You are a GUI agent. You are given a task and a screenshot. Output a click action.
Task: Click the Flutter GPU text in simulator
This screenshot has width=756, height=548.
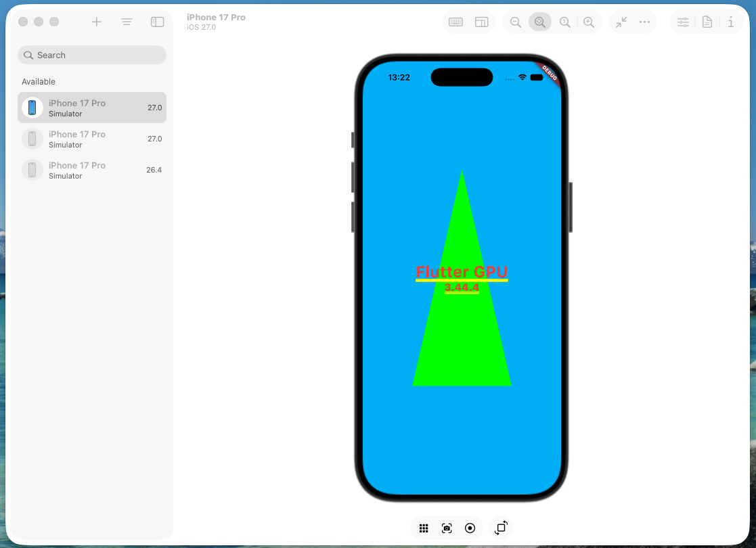(x=462, y=272)
